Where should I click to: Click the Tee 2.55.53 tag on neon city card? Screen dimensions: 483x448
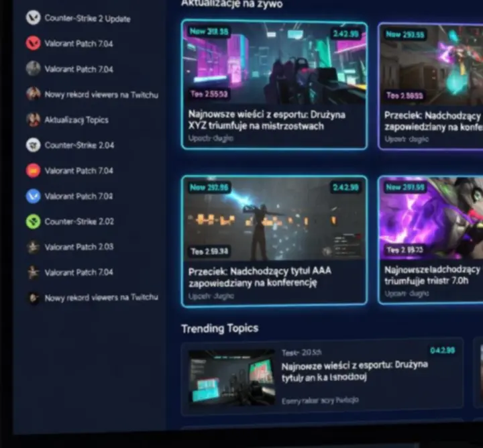click(209, 94)
